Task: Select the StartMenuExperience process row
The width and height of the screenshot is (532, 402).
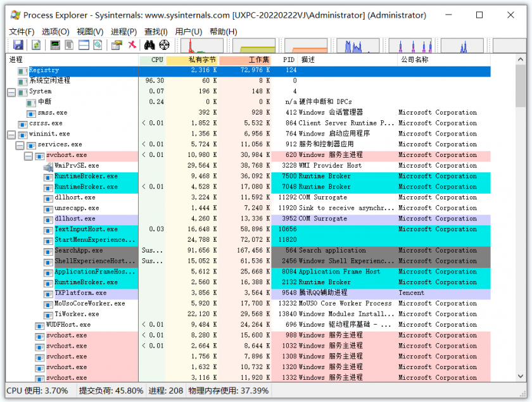Action: click(x=248, y=240)
